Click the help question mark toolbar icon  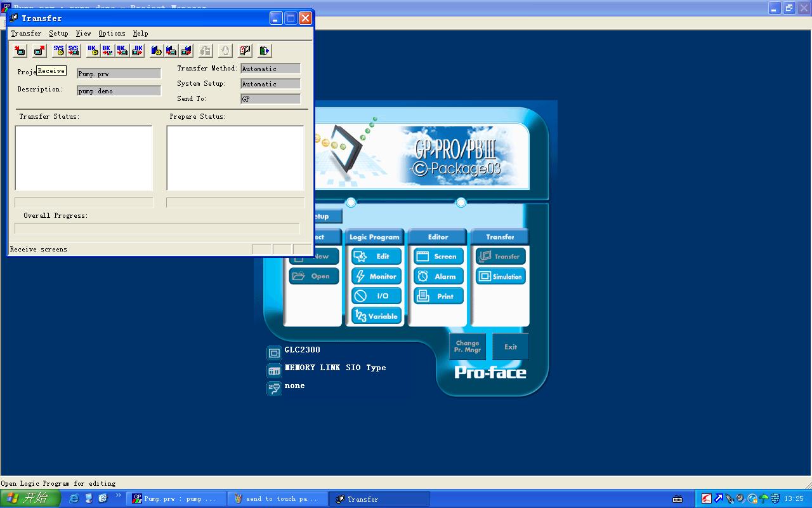(x=246, y=50)
